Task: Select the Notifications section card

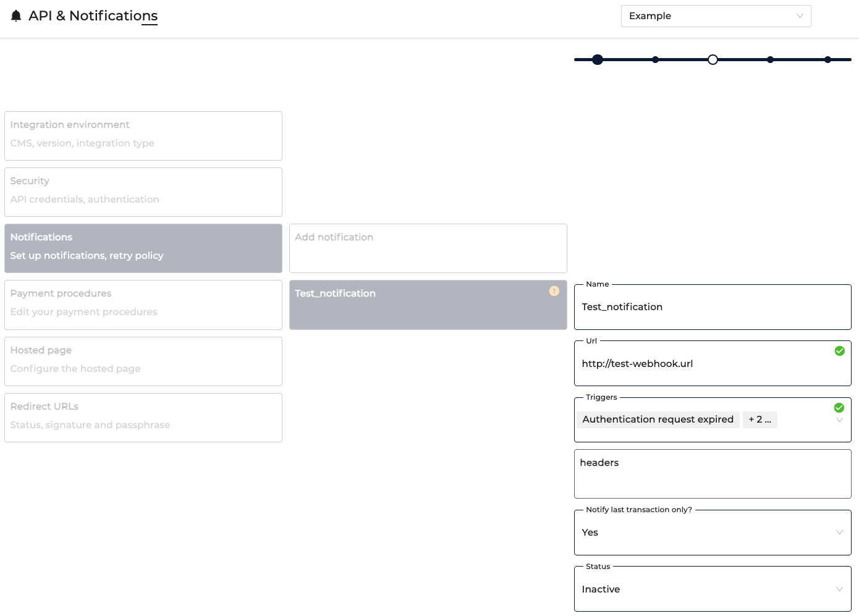Action: [143, 248]
